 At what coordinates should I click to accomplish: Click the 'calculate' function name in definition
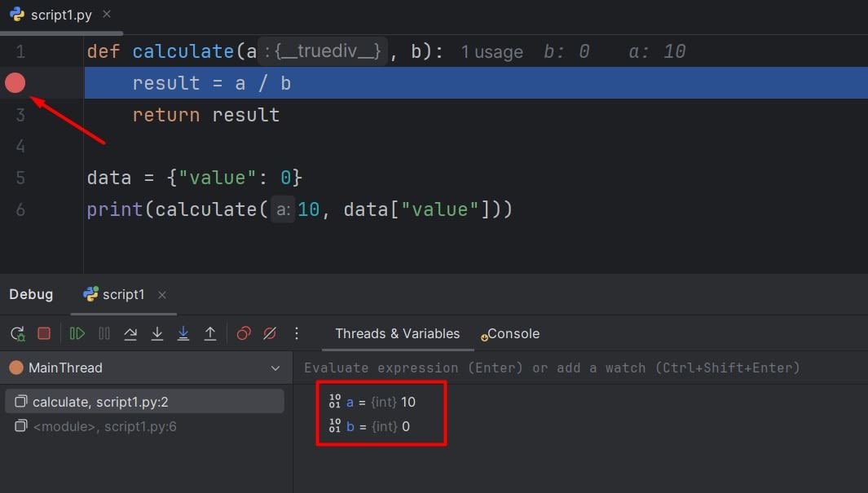pos(183,52)
